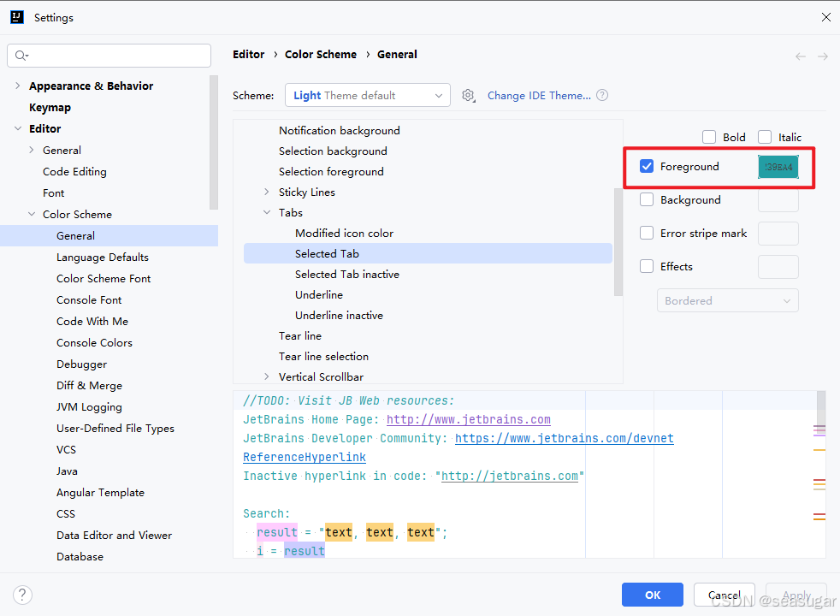Click the back navigation arrow
The image size is (840, 616).
tap(801, 56)
